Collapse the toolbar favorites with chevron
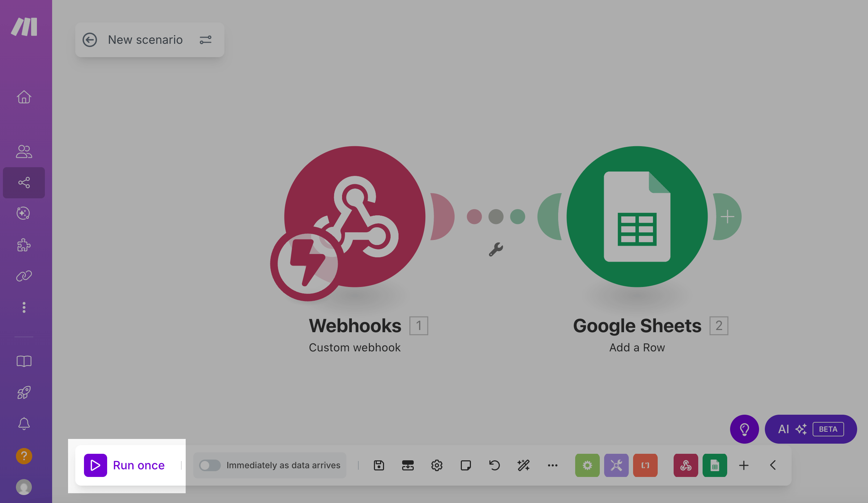Image resolution: width=868 pixels, height=503 pixels. (773, 465)
